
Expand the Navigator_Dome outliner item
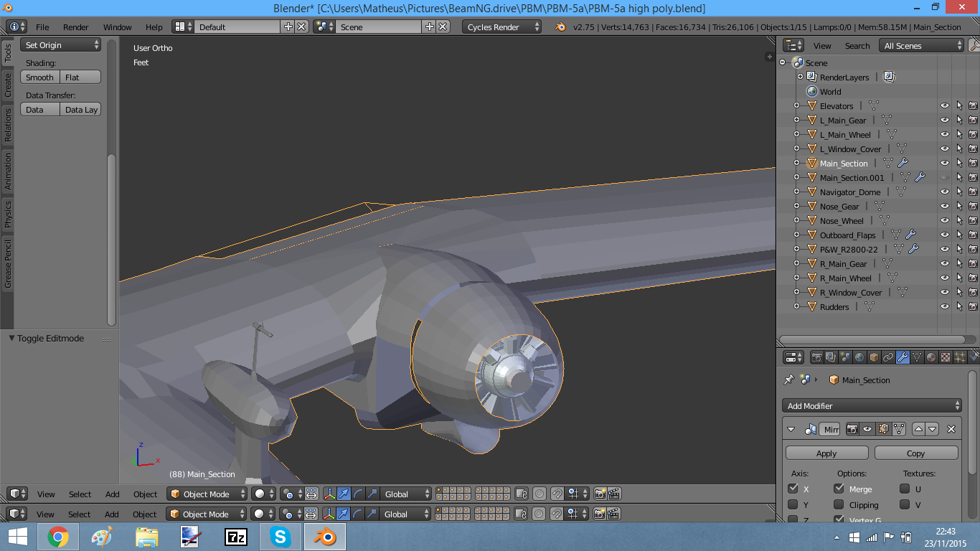796,192
